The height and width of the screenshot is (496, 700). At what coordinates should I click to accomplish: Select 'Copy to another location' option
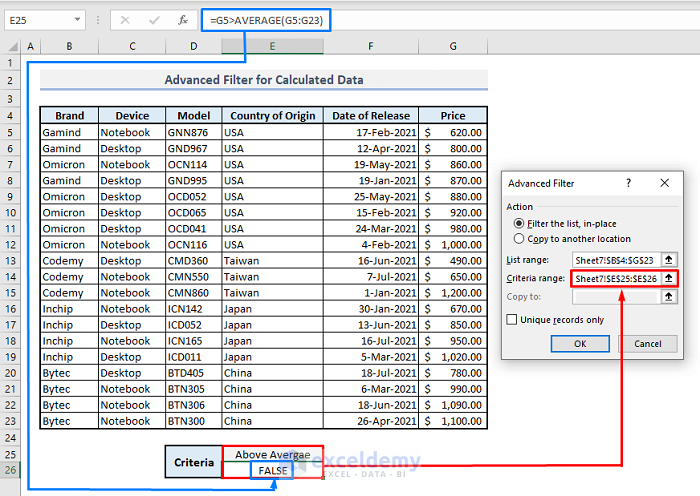pyautogui.click(x=518, y=239)
